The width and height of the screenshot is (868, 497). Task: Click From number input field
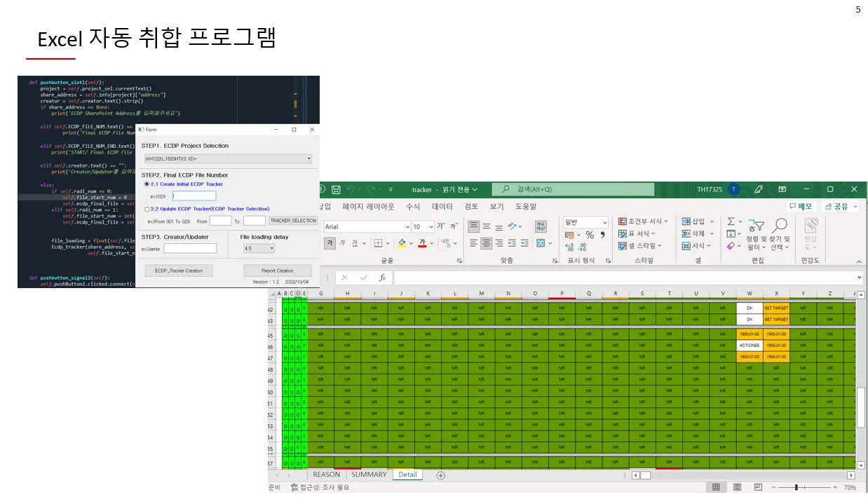(220, 221)
